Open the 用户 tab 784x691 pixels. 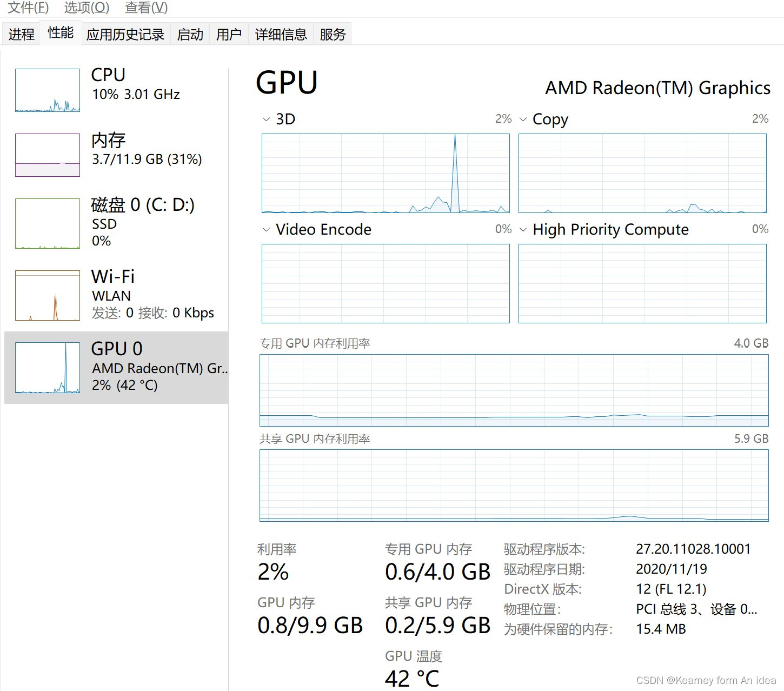tap(229, 35)
